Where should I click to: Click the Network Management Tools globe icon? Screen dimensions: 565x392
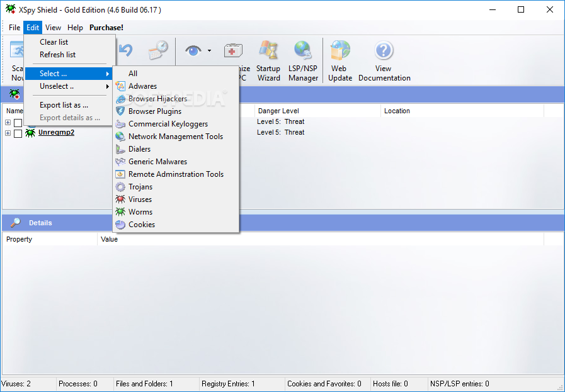[120, 137]
